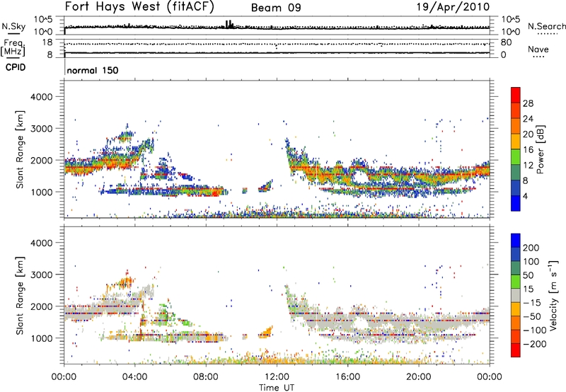Click the '08:00' time tick label
The image size is (566, 392).
[206, 377]
